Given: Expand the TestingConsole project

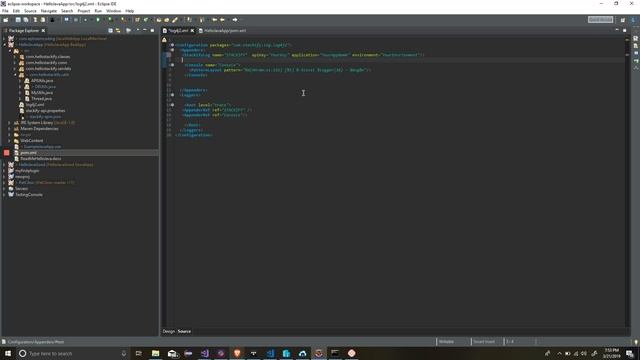Looking at the screenshot, I should coord(4,195).
